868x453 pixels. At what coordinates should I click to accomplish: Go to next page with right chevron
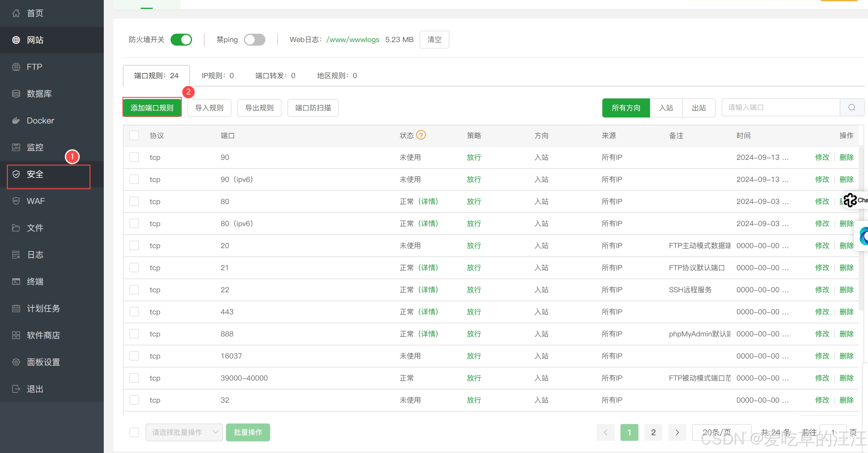[x=677, y=432]
